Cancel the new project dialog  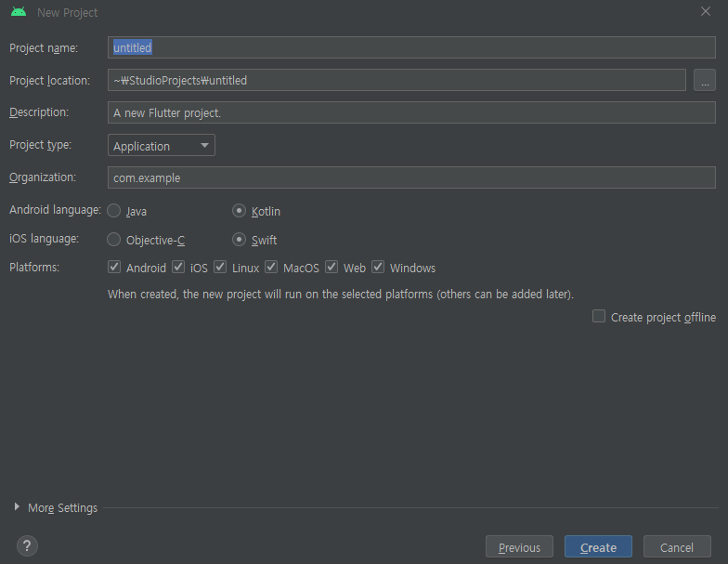(677, 546)
